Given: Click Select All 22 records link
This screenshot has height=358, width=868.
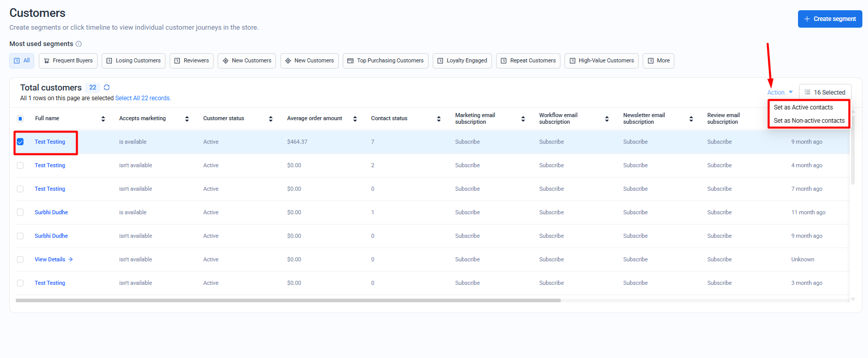Looking at the screenshot, I should (x=143, y=98).
